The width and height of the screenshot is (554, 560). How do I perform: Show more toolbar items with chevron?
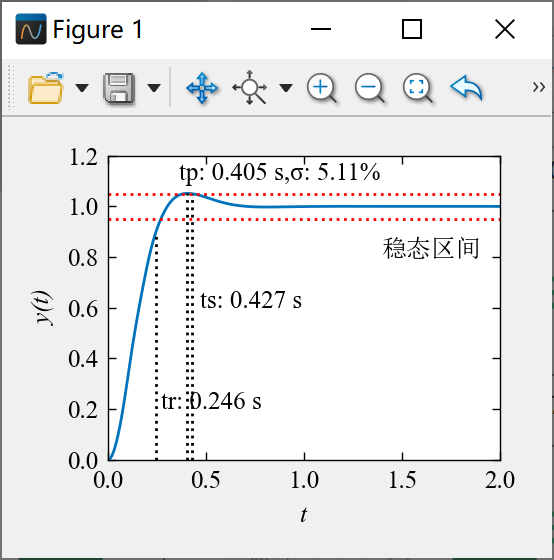539,87
